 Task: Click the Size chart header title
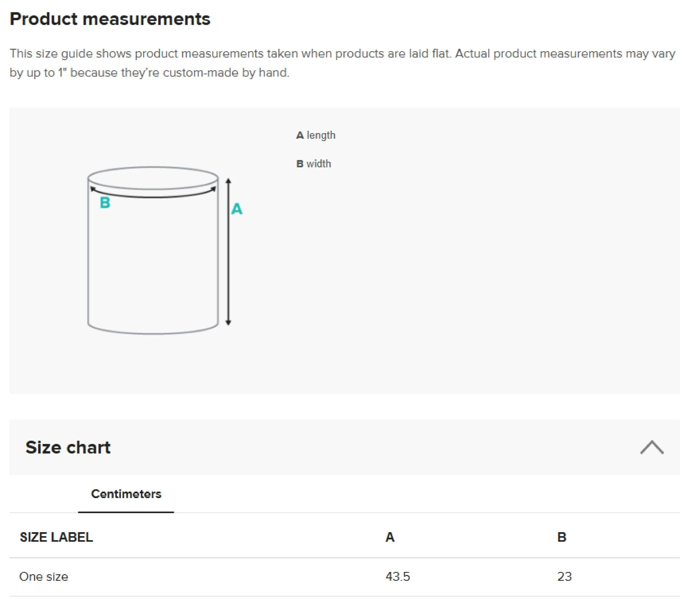click(68, 447)
